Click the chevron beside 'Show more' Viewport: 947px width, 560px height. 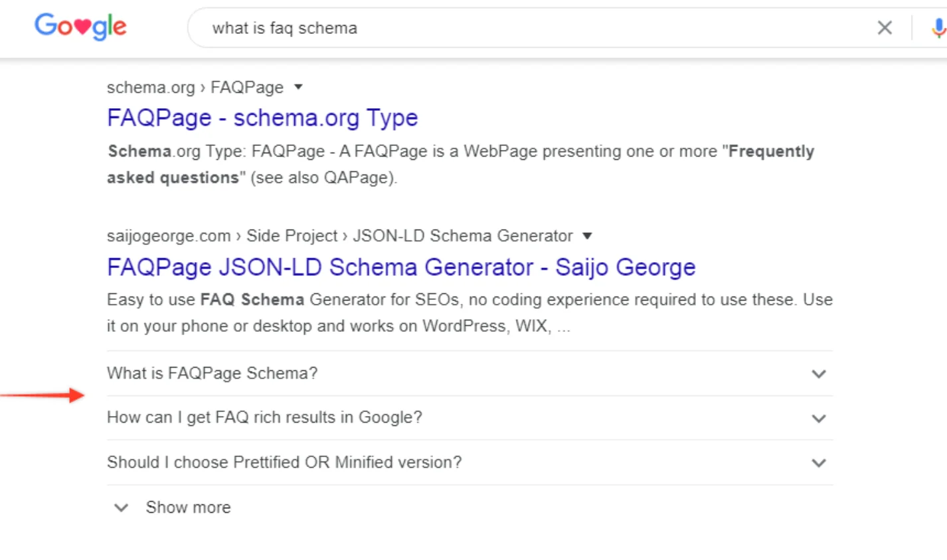[x=121, y=508]
